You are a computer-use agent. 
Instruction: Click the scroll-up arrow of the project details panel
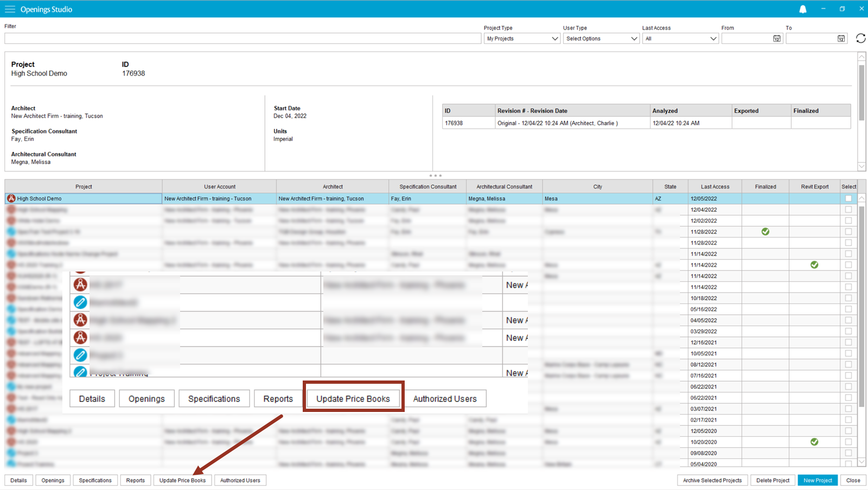coord(861,56)
